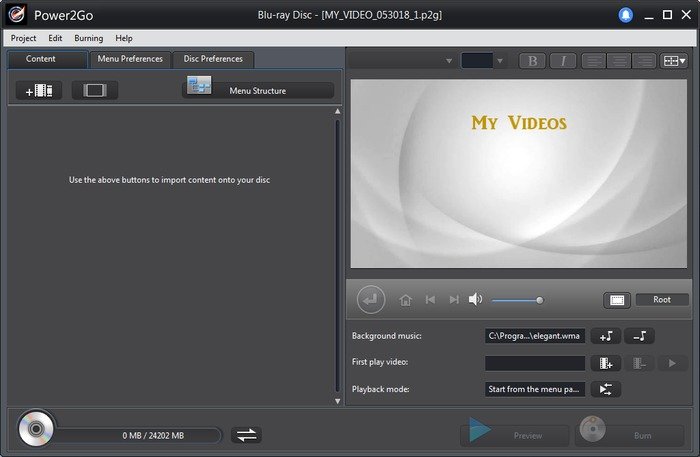The width and height of the screenshot is (700, 457).
Task: Minimize the Power2Go window
Action: (649, 16)
